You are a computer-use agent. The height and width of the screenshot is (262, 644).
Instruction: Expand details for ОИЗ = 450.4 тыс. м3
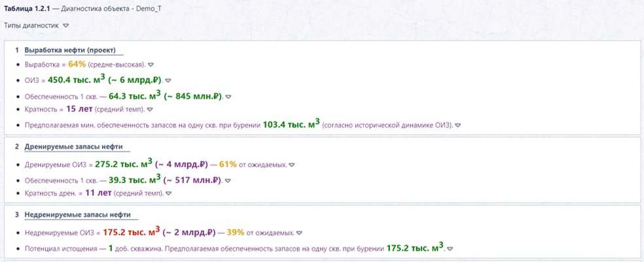tap(168, 80)
